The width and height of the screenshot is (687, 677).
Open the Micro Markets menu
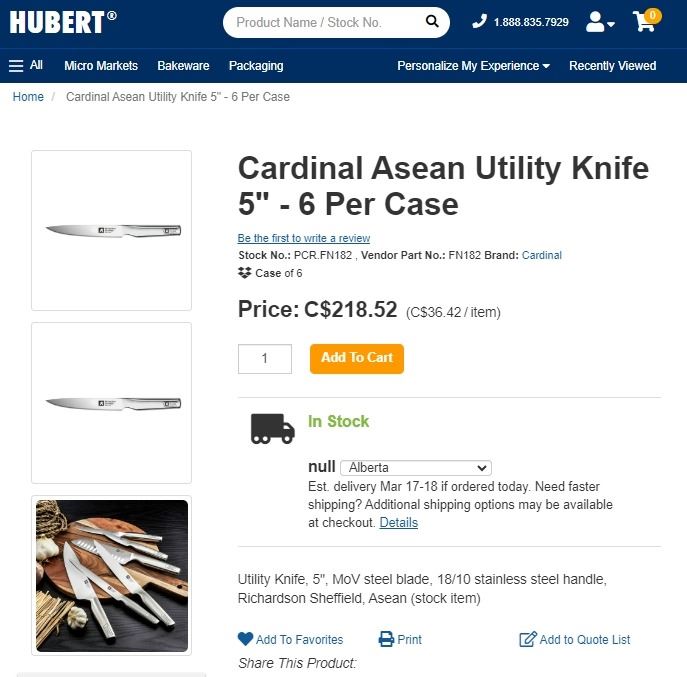coord(101,66)
